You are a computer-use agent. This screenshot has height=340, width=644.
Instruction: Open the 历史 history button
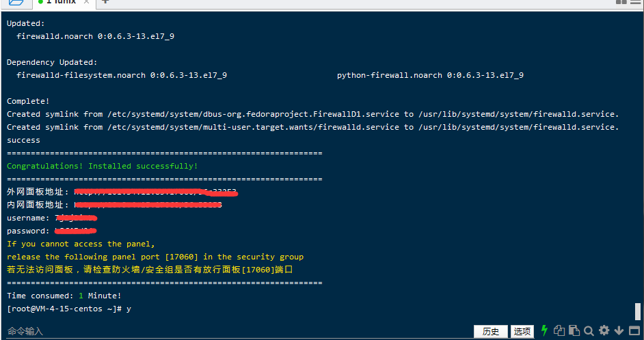tap(491, 331)
